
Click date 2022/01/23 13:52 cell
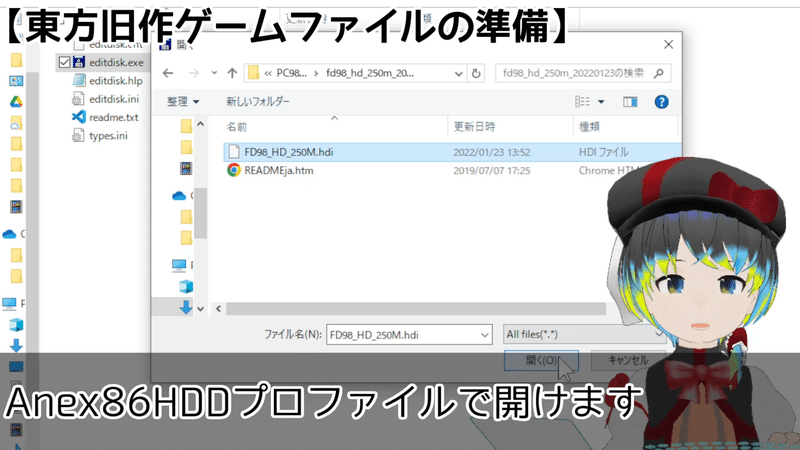[x=492, y=153]
